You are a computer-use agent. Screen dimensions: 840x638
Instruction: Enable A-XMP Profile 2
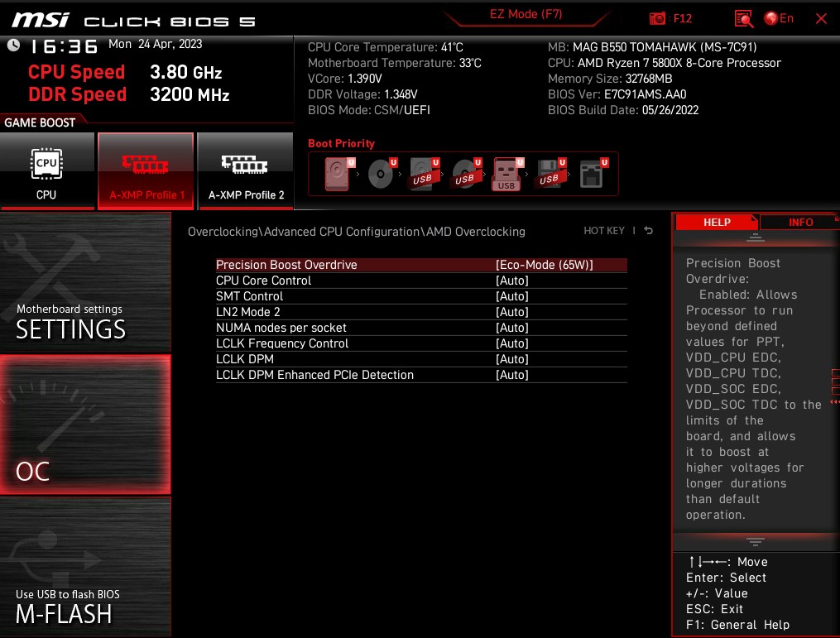pyautogui.click(x=246, y=170)
